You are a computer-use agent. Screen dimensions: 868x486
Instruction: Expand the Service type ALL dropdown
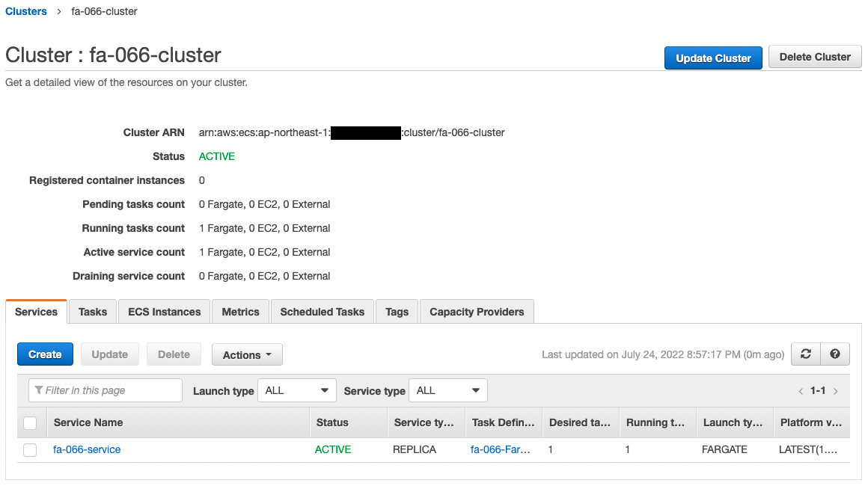[447, 390]
